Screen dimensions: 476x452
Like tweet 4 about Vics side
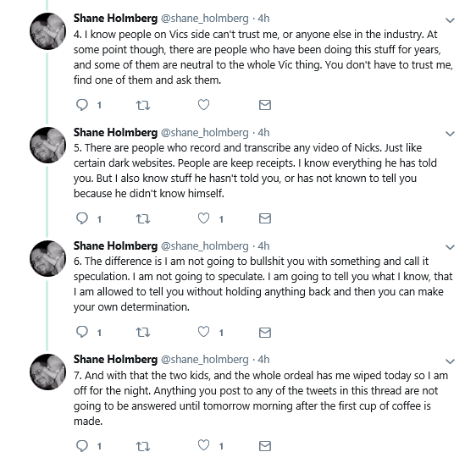pyautogui.click(x=203, y=105)
